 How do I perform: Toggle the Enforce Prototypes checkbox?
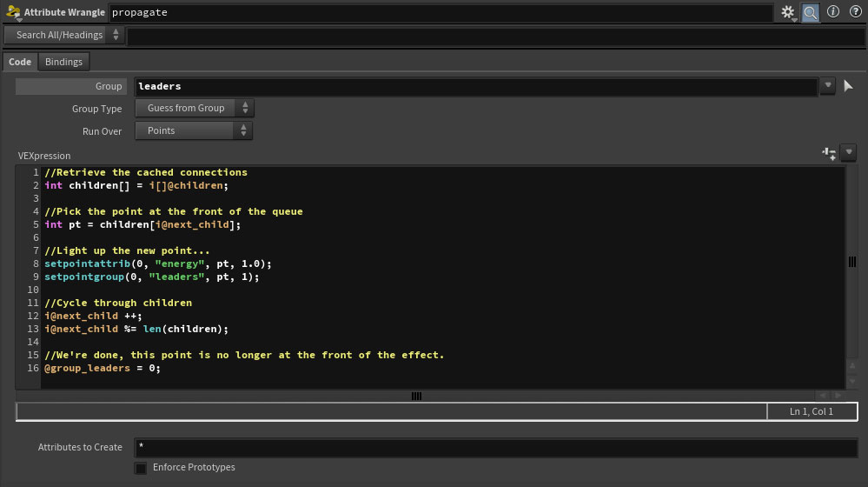[x=141, y=468]
